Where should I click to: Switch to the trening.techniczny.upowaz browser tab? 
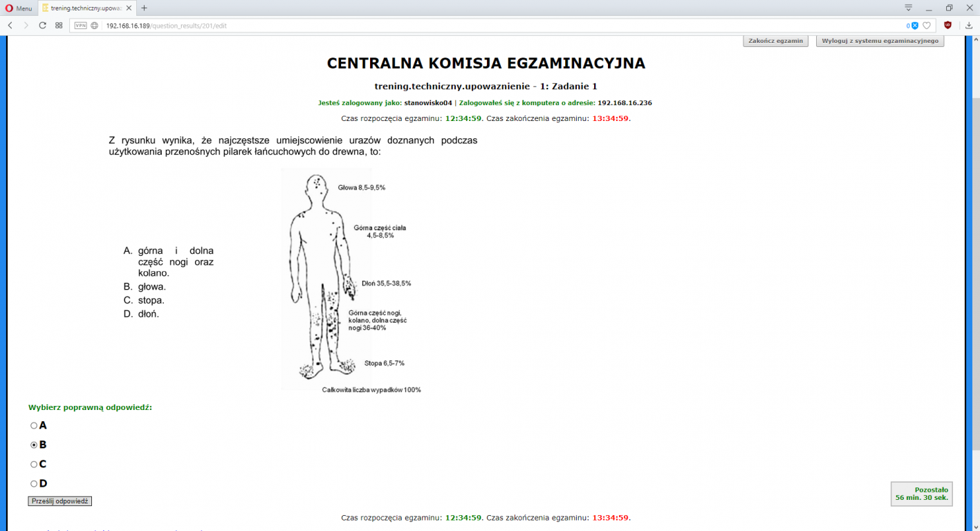[x=86, y=8]
